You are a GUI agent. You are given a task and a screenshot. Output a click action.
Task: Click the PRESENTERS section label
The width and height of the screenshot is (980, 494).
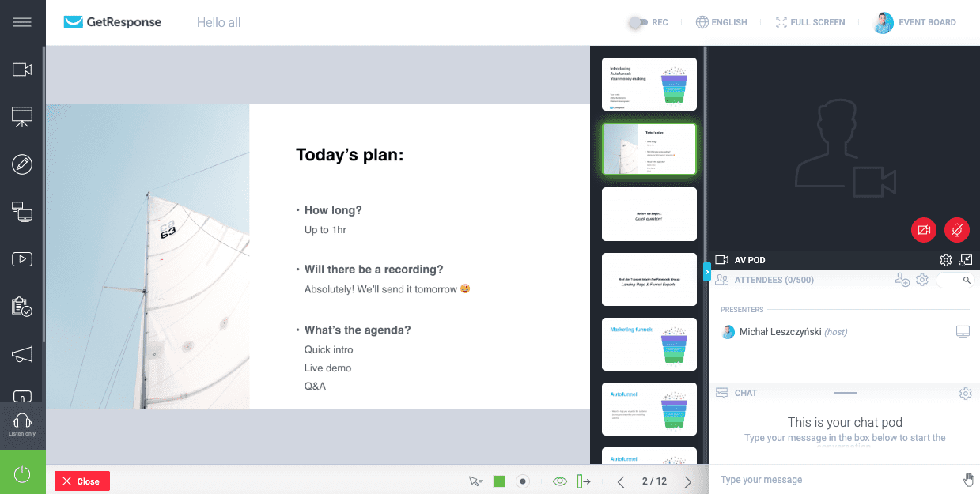[742, 310]
